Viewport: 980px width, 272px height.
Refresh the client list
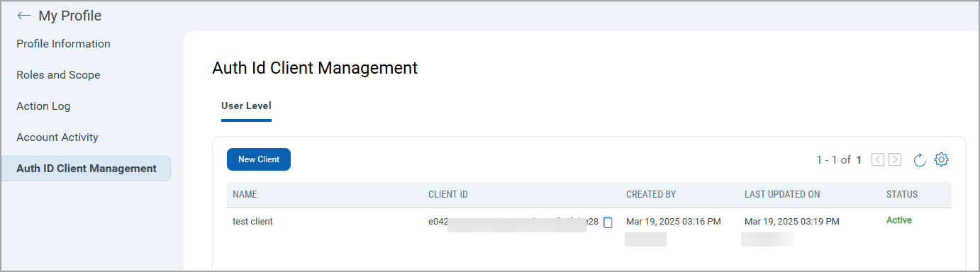tap(920, 160)
